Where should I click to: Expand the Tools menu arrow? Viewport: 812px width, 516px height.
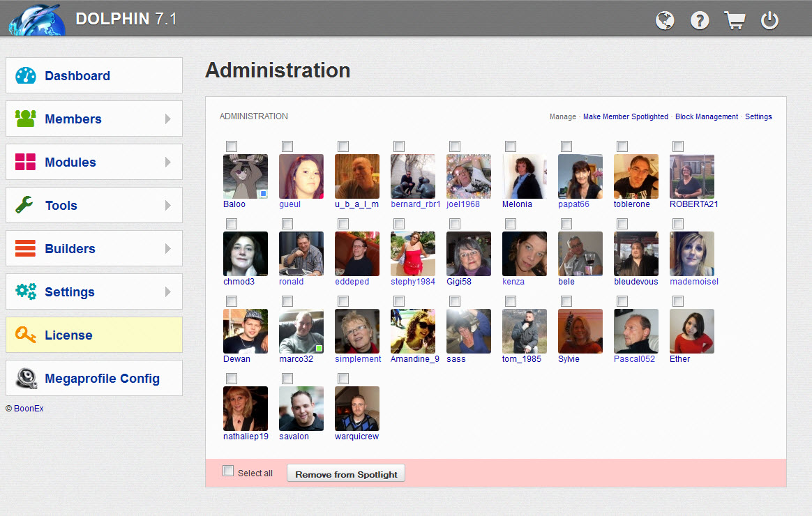[x=168, y=206]
